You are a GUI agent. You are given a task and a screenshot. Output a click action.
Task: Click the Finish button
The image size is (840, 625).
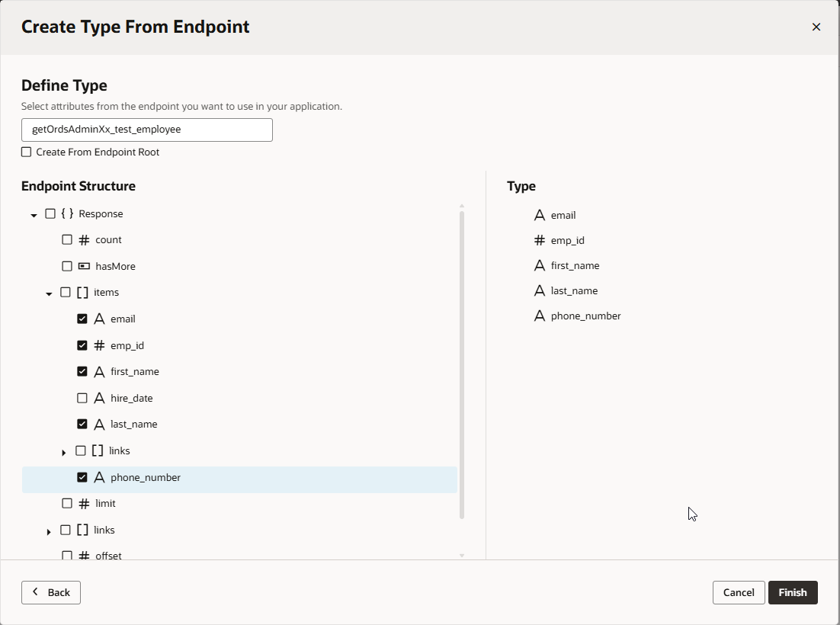click(x=792, y=592)
